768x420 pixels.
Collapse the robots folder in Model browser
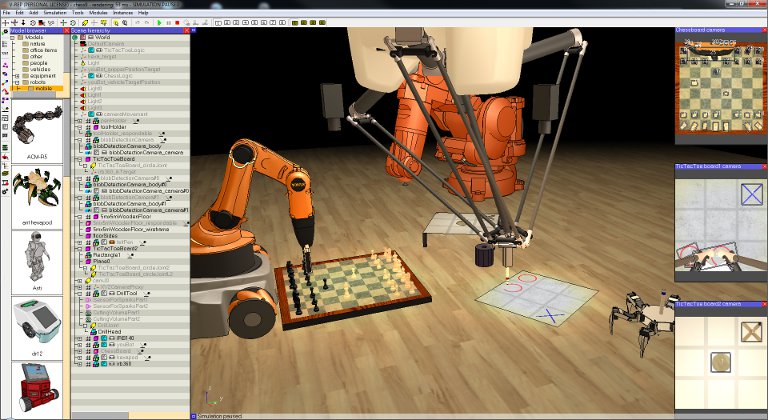click(x=17, y=82)
